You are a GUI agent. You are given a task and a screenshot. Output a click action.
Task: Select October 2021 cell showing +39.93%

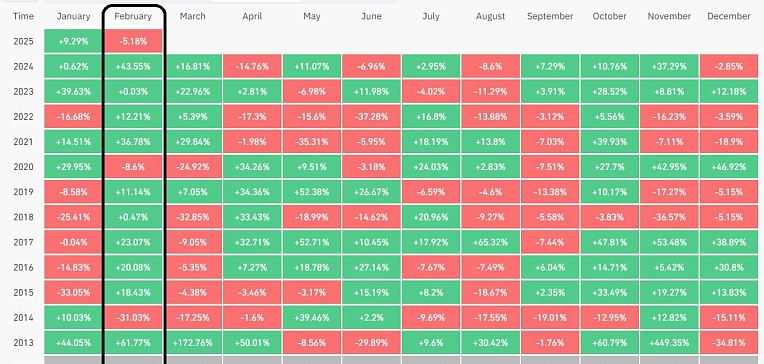click(x=610, y=142)
